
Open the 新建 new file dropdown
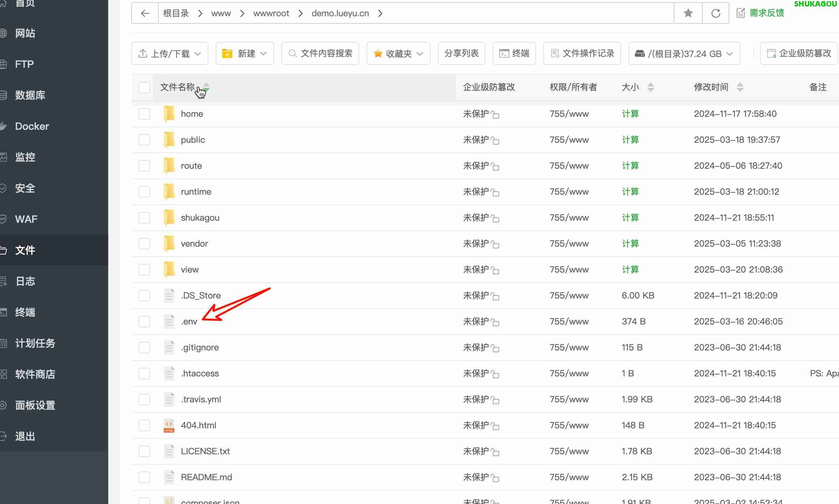245,53
